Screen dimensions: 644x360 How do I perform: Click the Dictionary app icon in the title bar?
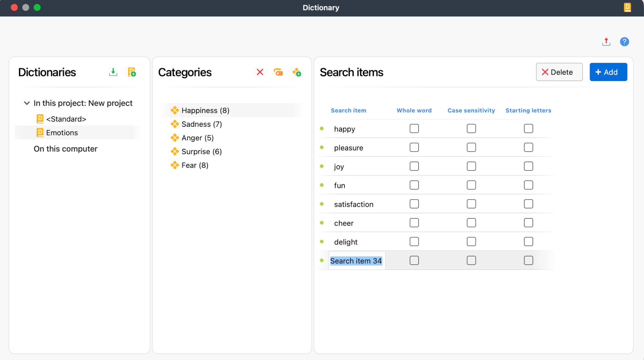coord(627,7)
